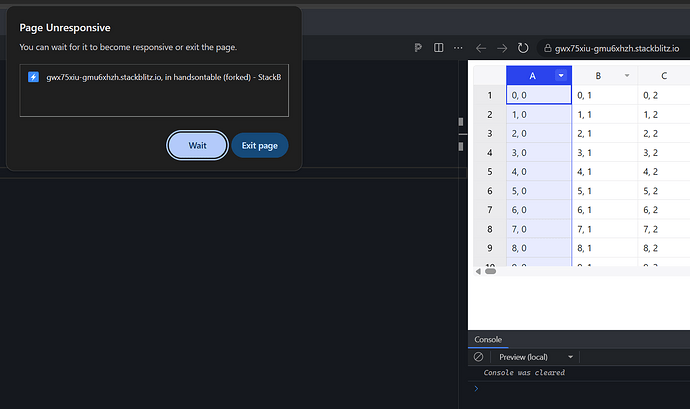Viewport: 690px width, 409px height.
Task: Click the StackBlitz lightning bolt icon in the dialog
Action: [x=33, y=77]
